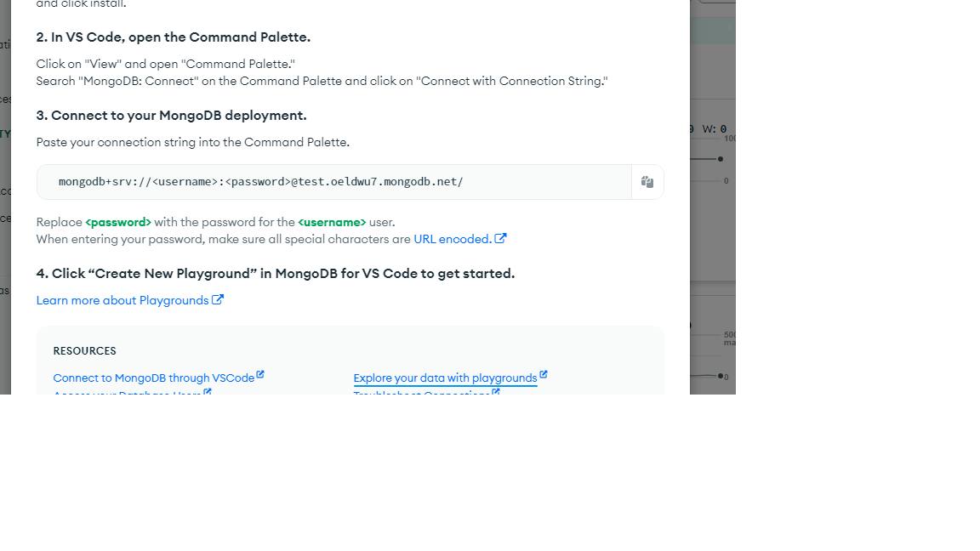This screenshot has height=551, width=980.
Task: Click the lower chart's end data point
Action: (721, 376)
